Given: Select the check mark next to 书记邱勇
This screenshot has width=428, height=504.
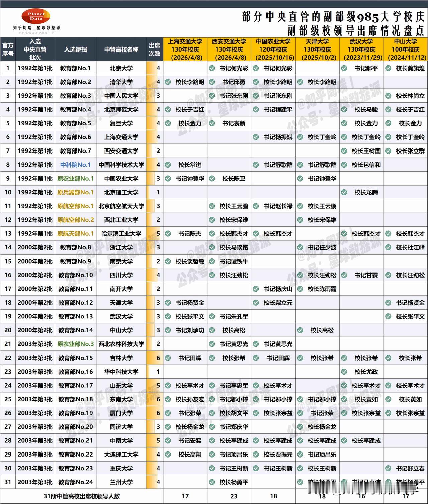Looking at the screenshot, I should click(x=212, y=82).
